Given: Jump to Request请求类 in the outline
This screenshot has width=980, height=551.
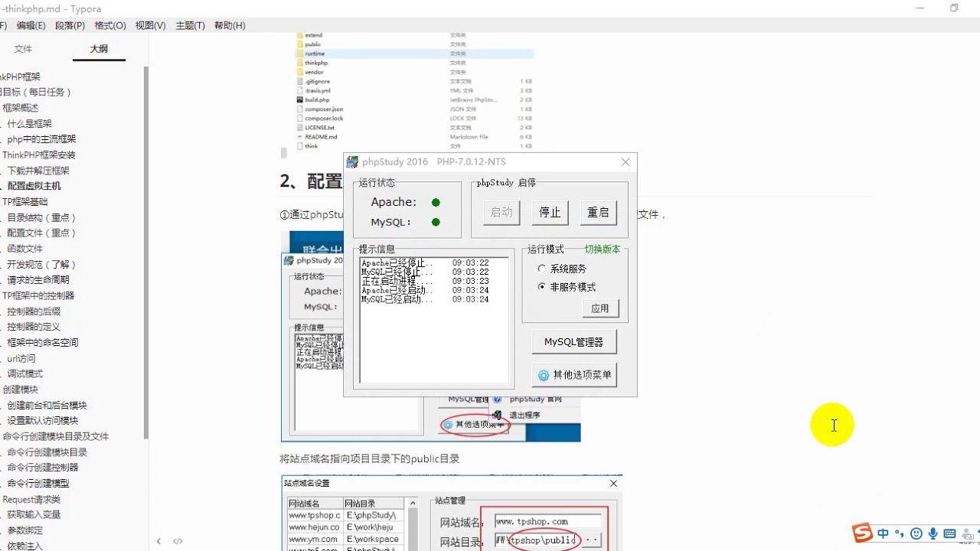Looking at the screenshot, I should (x=31, y=499).
